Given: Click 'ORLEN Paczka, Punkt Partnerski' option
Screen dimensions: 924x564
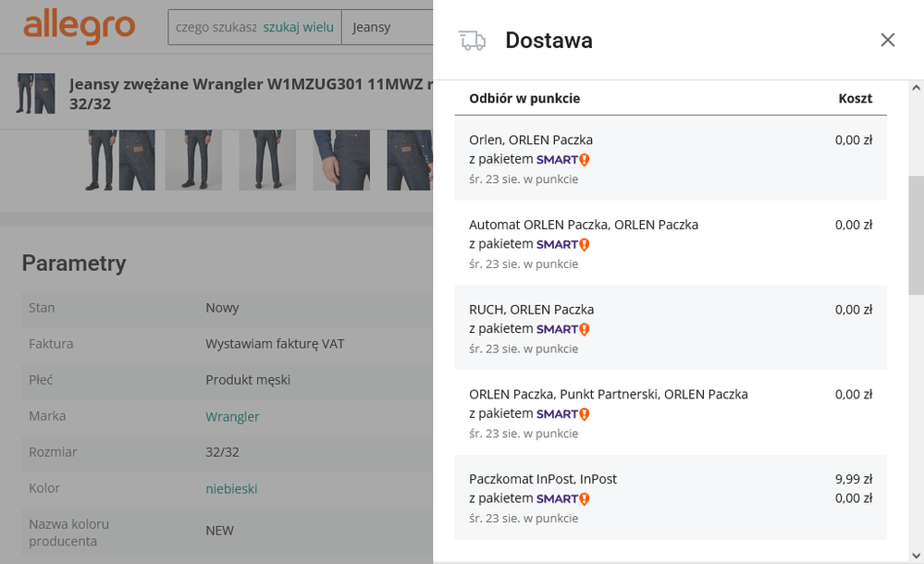Looking at the screenshot, I should pos(671,412).
